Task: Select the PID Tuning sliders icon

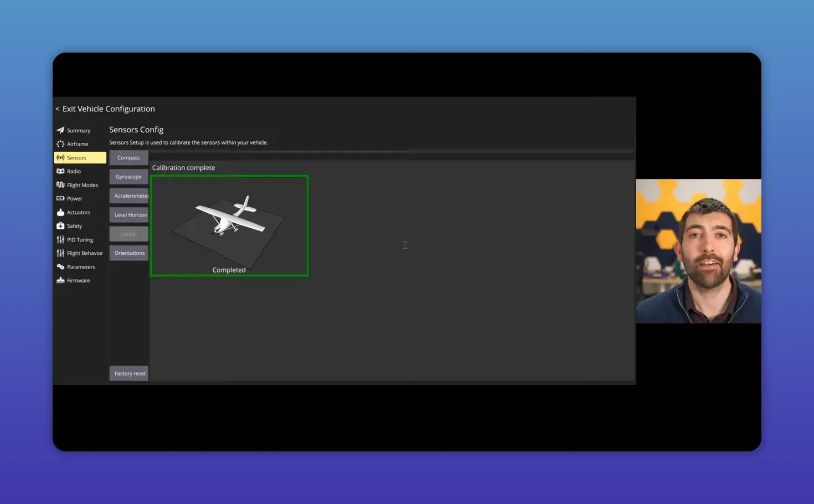Action: [60, 240]
